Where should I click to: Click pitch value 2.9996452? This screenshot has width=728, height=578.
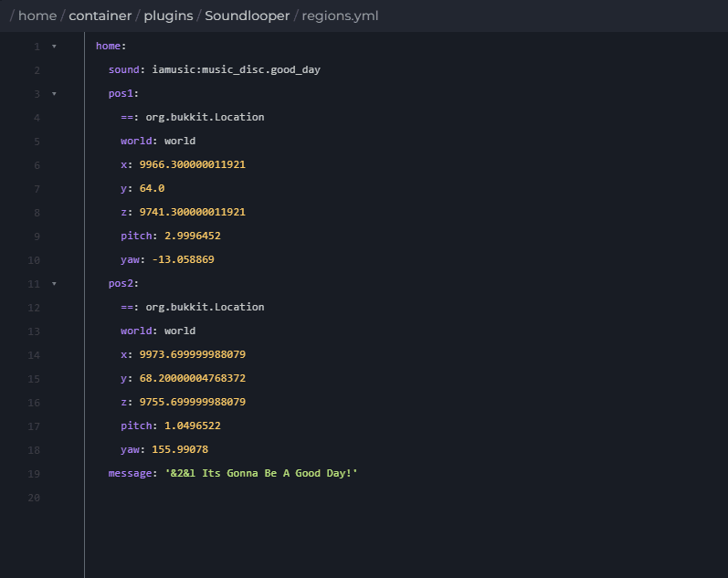click(x=192, y=236)
